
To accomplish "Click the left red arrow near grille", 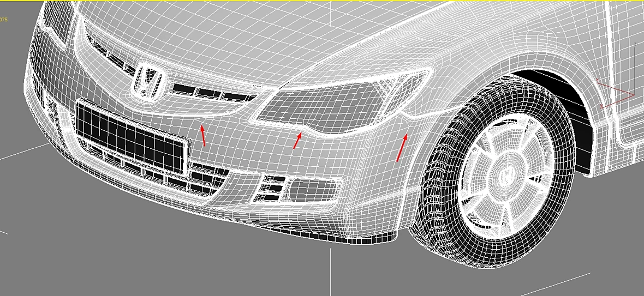I will point(203,135).
